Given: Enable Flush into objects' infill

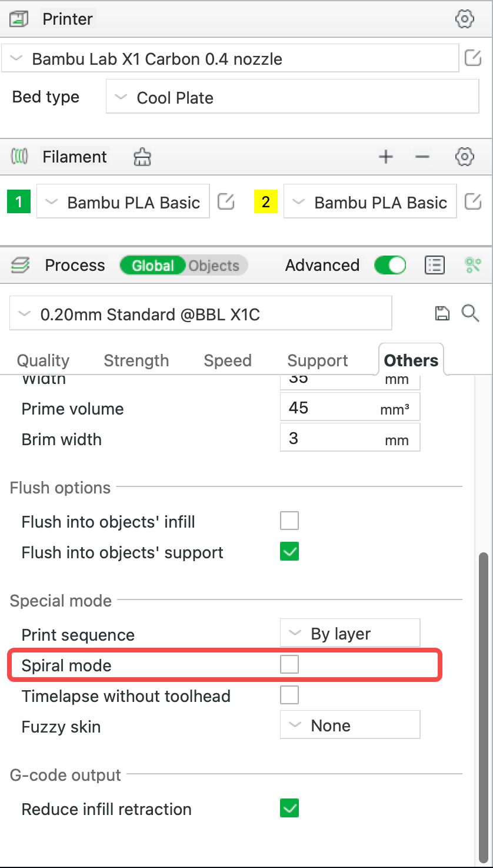Looking at the screenshot, I should [x=289, y=520].
